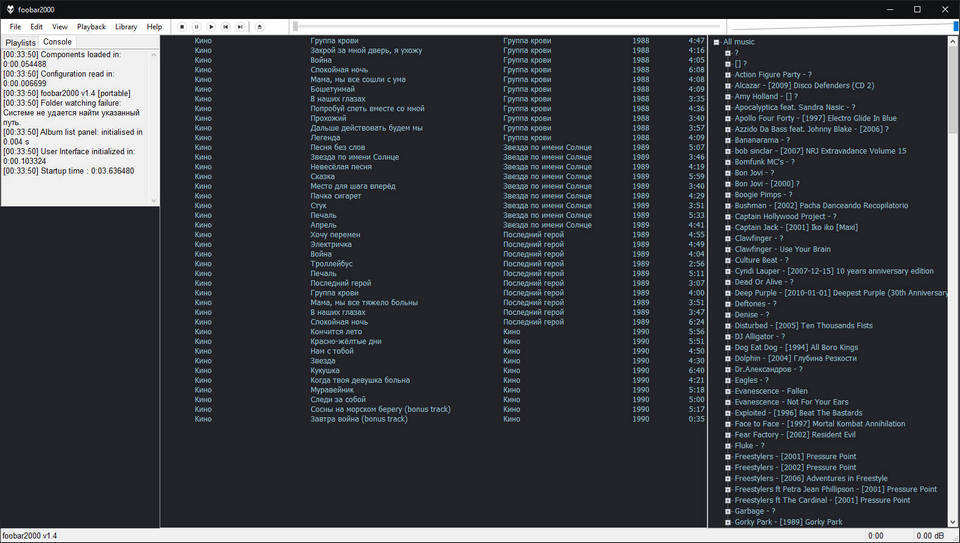This screenshot has width=960, height=543.
Task: Start playback with the Play button
Action: [211, 27]
